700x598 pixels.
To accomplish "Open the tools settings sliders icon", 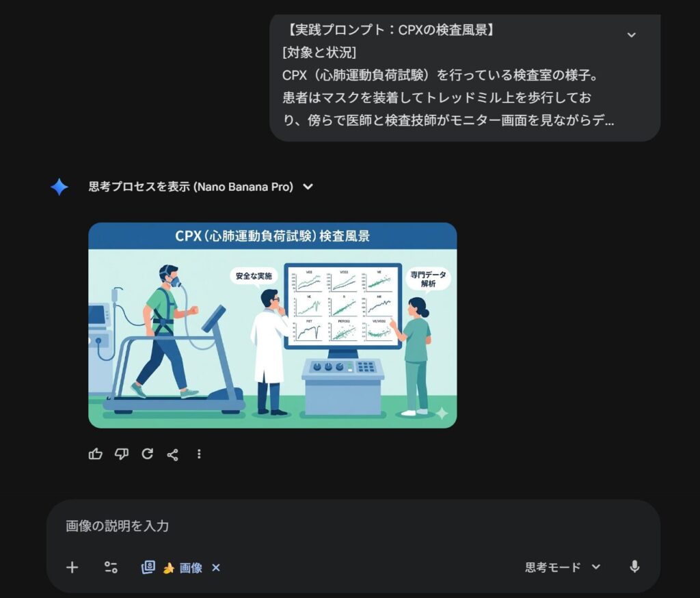I will coord(111,568).
